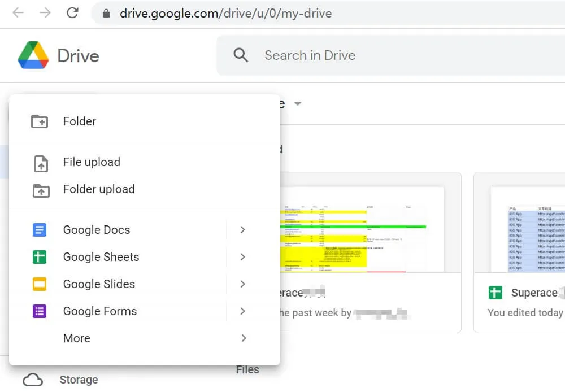
Task: Choose File upload from the menu
Action: pos(91,162)
